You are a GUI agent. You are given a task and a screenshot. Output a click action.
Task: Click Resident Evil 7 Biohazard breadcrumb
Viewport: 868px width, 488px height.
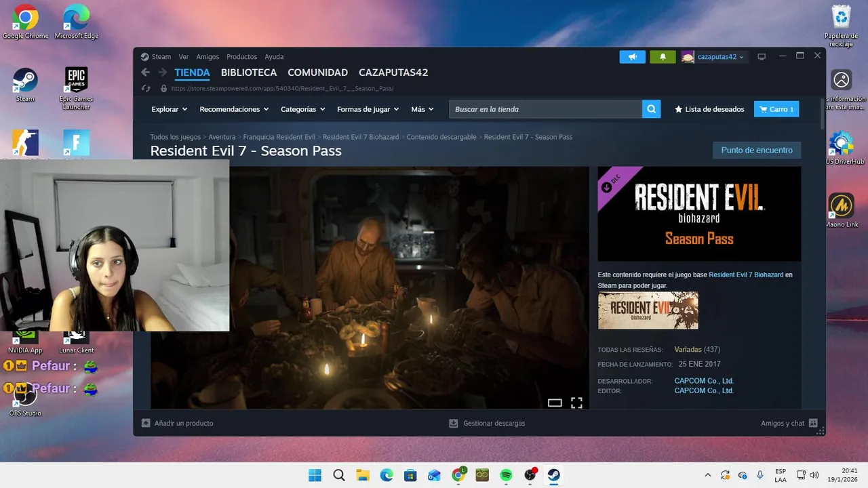click(x=361, y=137)
